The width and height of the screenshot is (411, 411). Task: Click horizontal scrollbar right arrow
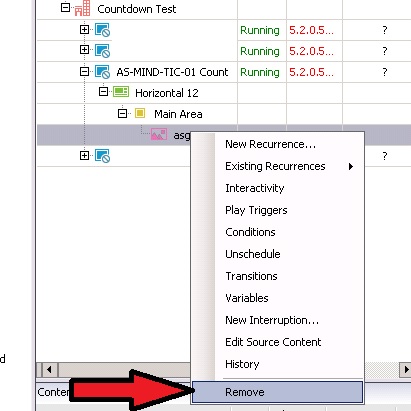(x=405, y=369)
